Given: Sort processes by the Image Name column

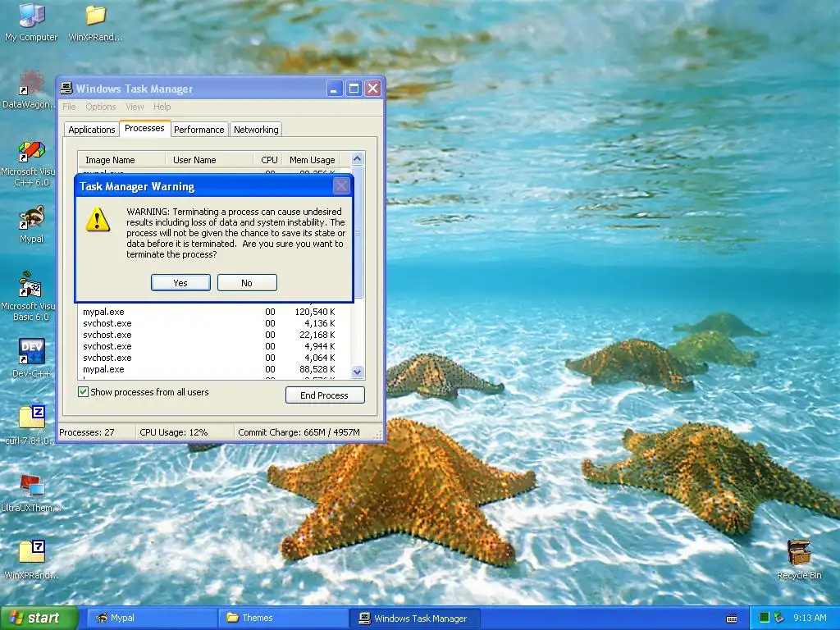Looking at the screenshot, I should click(x=121, y=160).
